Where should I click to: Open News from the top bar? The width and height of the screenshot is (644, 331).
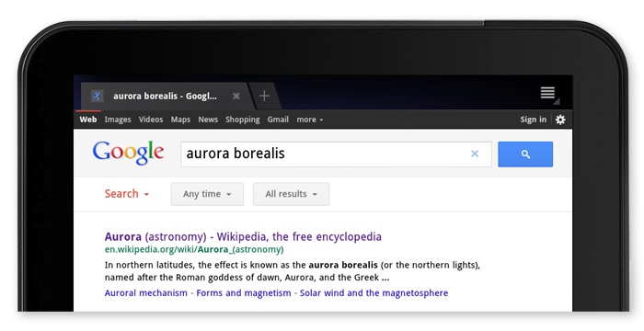coord(208,120)
